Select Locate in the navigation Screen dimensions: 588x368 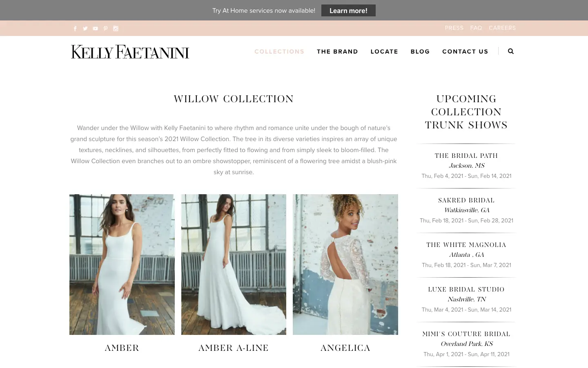pos(384,52)
